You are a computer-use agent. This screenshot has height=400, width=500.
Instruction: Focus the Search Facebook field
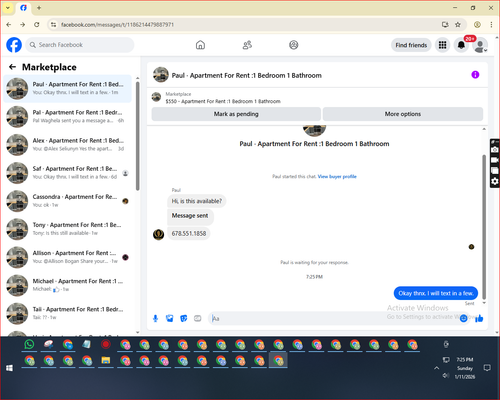coord(80,45)
